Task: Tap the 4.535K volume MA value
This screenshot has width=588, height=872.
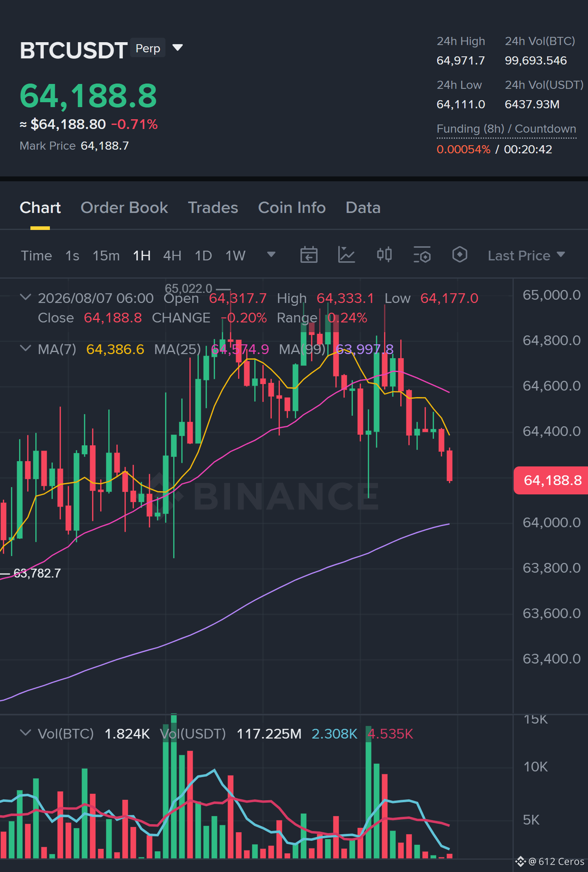Action: pos(390,734)
